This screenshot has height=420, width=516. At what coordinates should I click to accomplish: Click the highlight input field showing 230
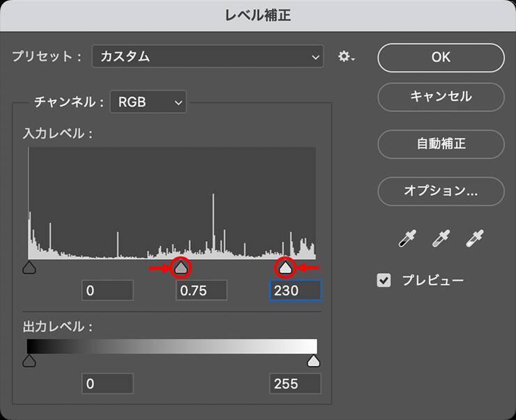pos(295,290)
